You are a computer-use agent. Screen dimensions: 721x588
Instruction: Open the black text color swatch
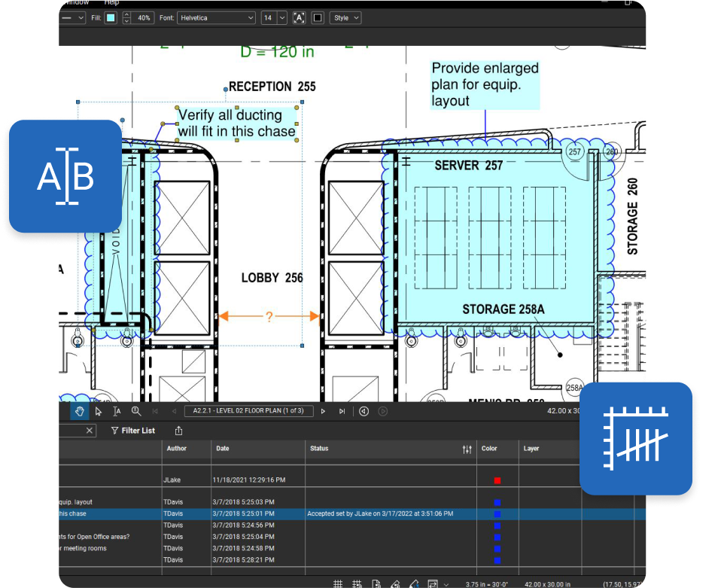point(318,18)
